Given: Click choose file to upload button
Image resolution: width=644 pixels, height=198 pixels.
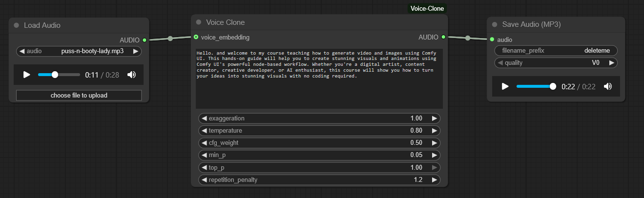Looking at the screenshot, I should click(79, 96).
